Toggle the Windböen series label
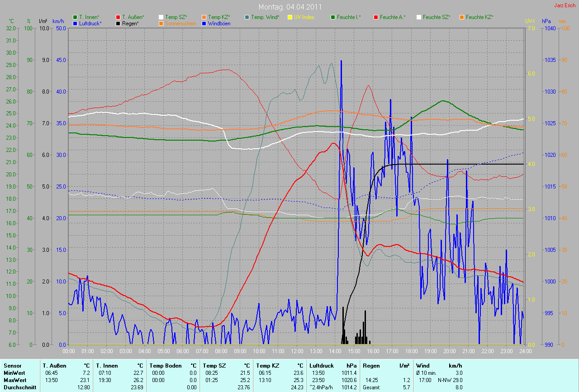579x392 pixels. pyautogui.click(x=219, y=23)
